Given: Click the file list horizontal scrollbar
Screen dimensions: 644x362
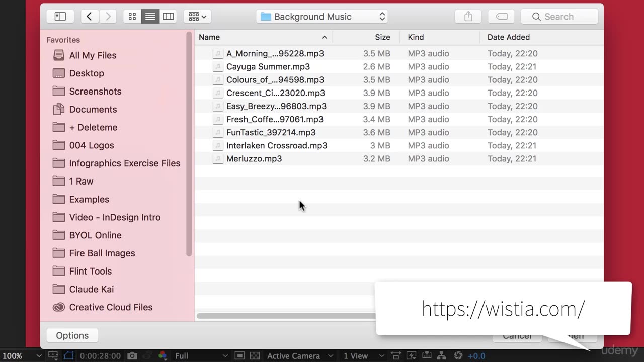Looking at the screenshot, I should 286,316.
